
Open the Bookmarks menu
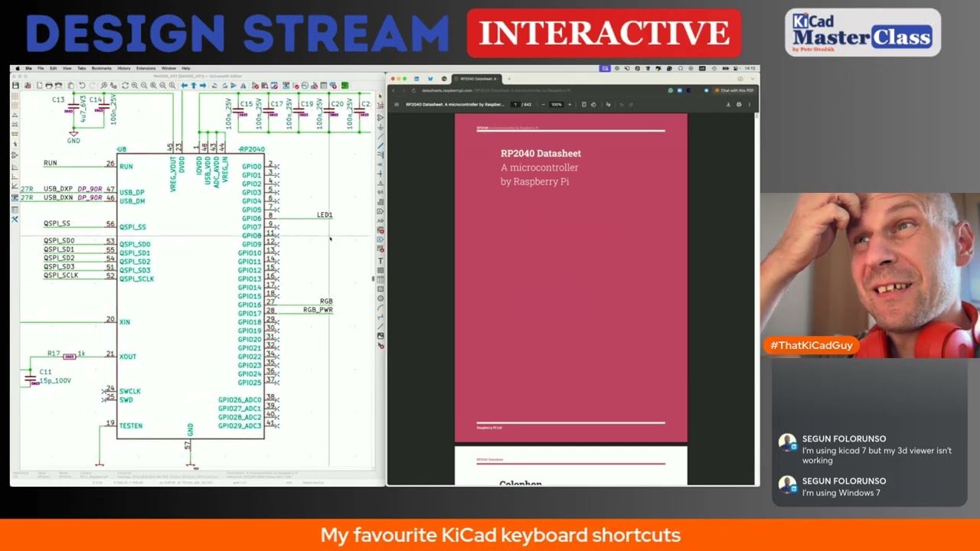[x=102, y=68]
